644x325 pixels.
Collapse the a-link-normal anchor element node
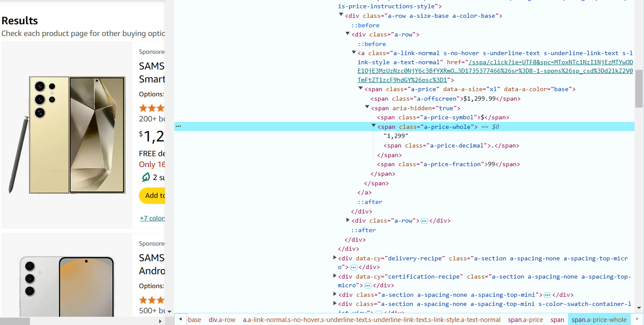pyautogui.click(x=354, y=52)
